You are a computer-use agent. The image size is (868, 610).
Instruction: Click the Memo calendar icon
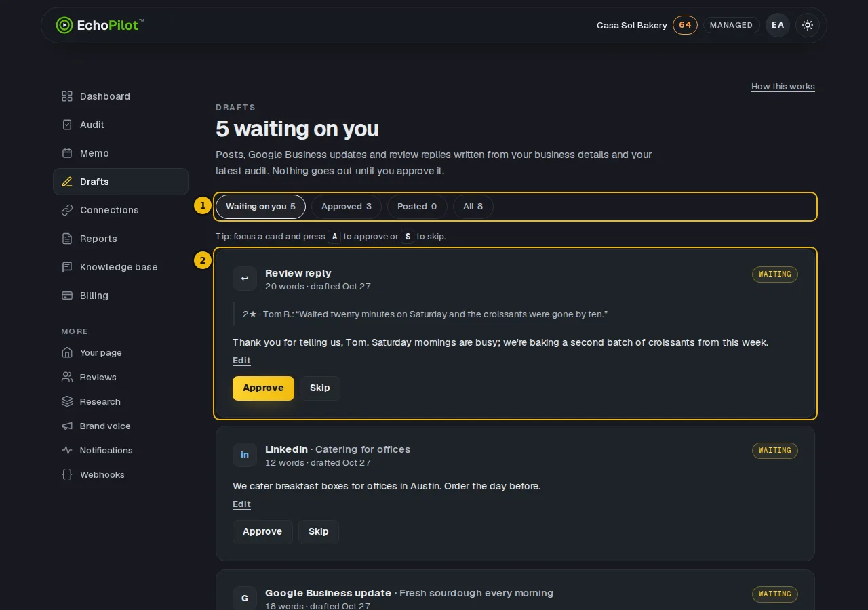[67, 153]
